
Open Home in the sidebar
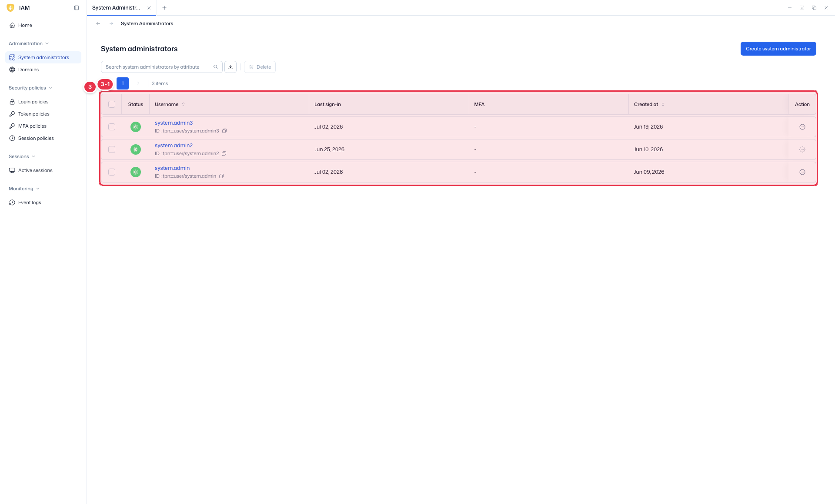[x=43, y=25]
